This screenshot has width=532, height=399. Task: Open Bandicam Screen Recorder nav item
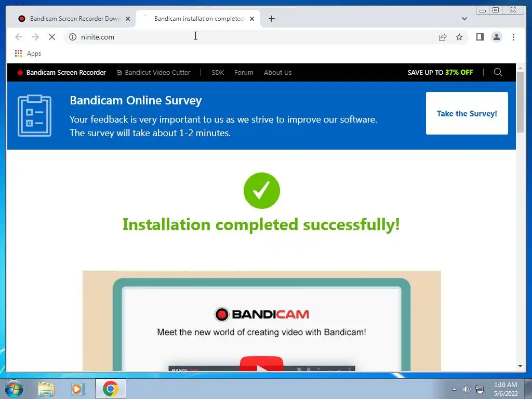[62, 72]
